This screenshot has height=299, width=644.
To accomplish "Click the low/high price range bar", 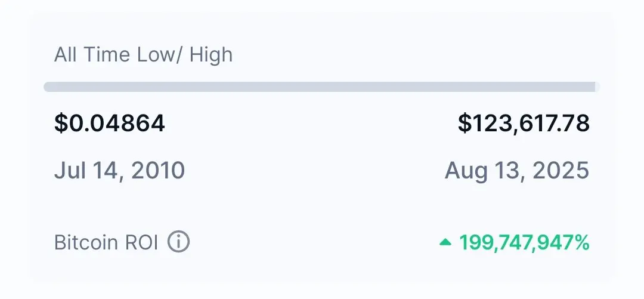I will click(322, 87).
